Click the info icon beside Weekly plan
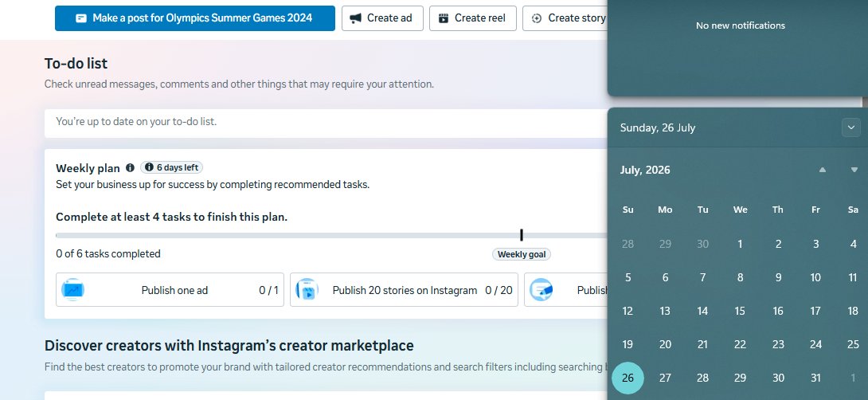Viewport: 868px width, 400px height. coord(130,167)
